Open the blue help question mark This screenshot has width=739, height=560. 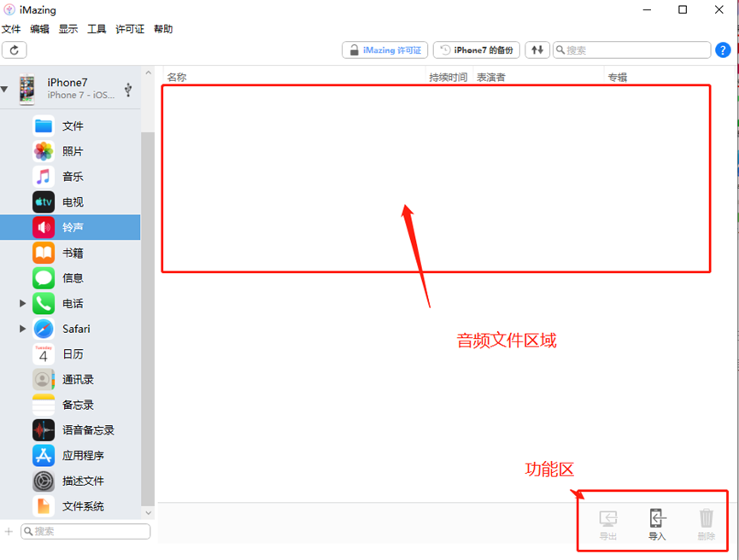[x=723, y=50]
